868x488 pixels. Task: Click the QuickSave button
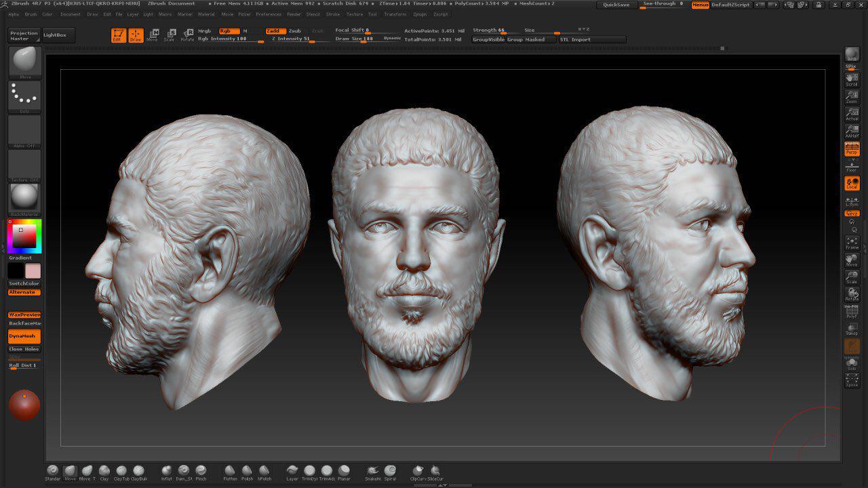click(x=616, y=5)
